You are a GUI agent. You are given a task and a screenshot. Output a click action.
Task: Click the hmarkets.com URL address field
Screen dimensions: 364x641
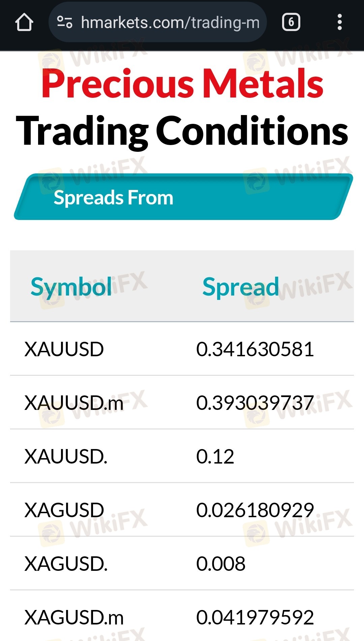click(x=170, y=23)
